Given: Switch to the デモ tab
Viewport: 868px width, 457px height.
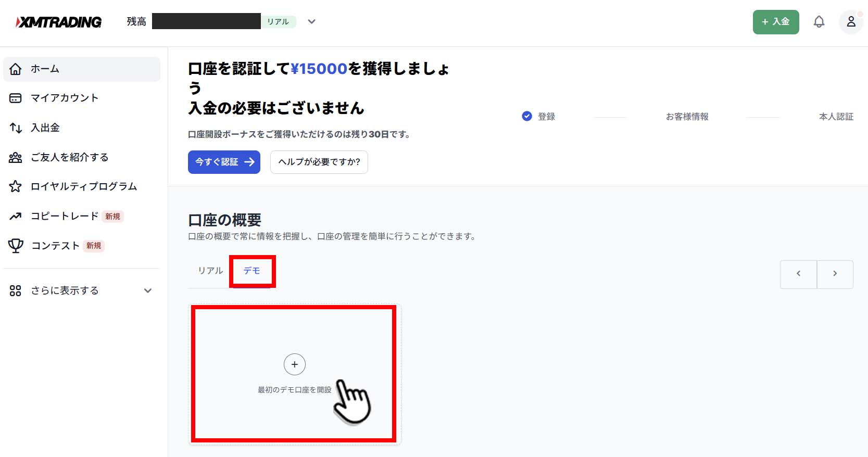Looking at the screenshot, I should pyautogui.click(x=252, y=271).
